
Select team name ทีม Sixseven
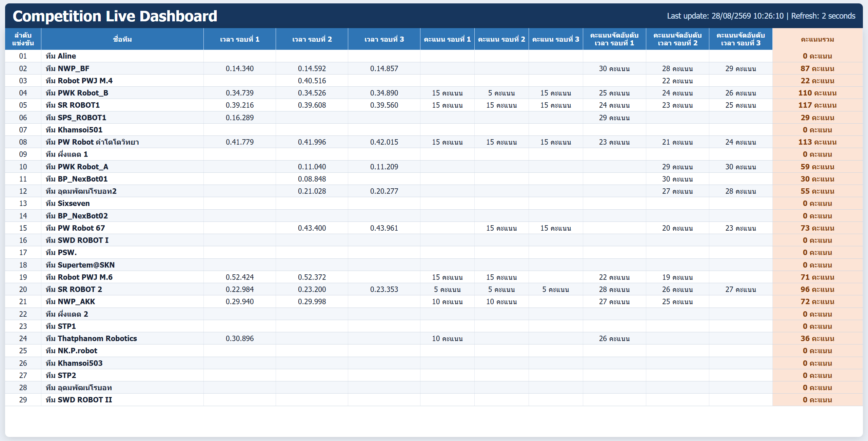pyautogui.click(x=68, y=203)
